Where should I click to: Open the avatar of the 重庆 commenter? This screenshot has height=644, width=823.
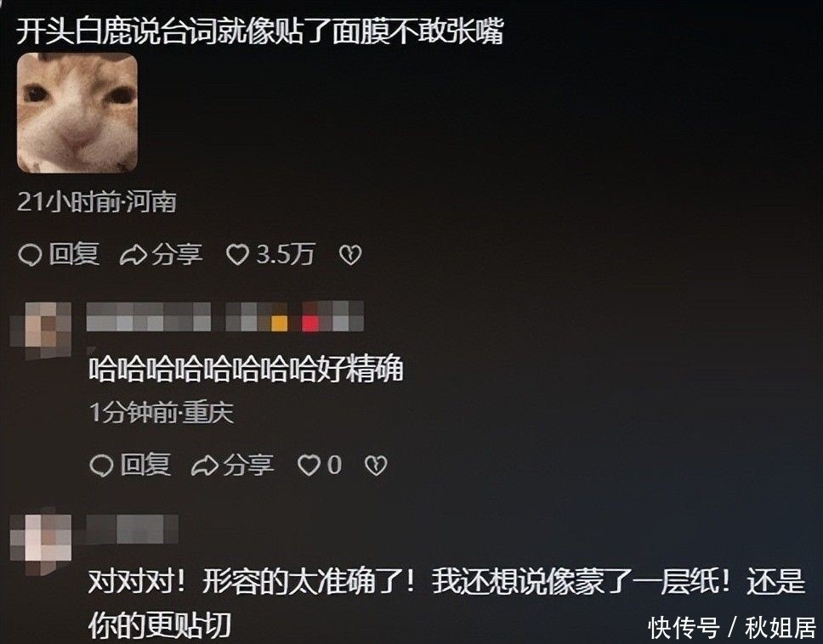tap(42, 330)
